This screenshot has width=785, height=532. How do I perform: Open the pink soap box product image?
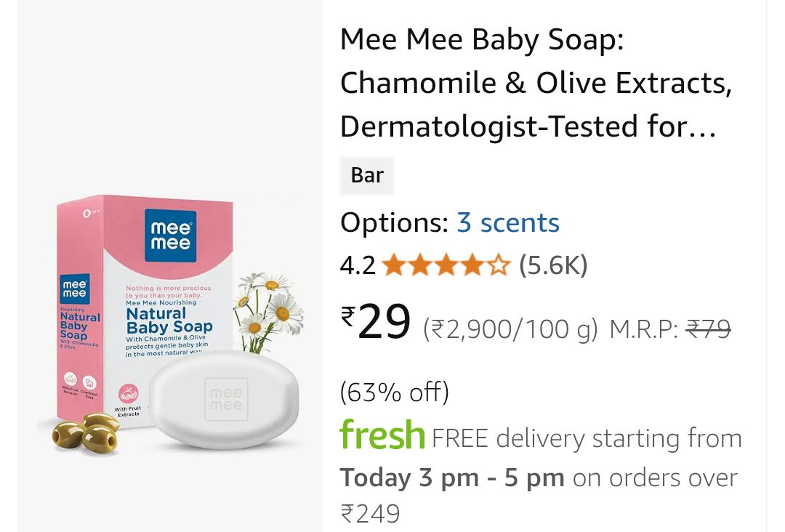[x=145, y=305]
